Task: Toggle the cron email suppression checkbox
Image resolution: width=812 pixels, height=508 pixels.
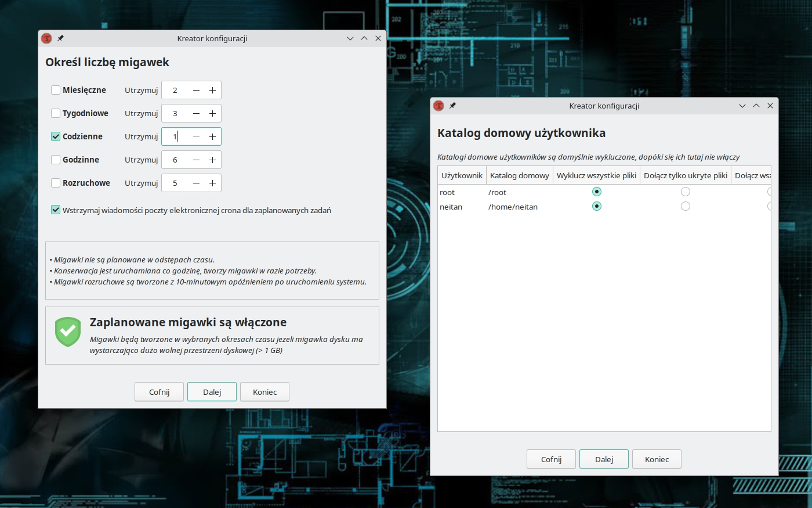Action: tap(56, 210)
